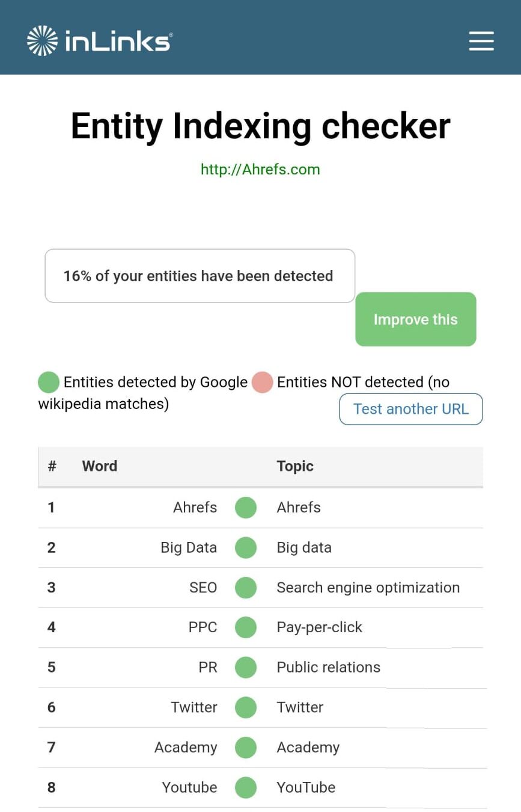
Task: Click the 'Test another URL' button
Action: (410, 409)
